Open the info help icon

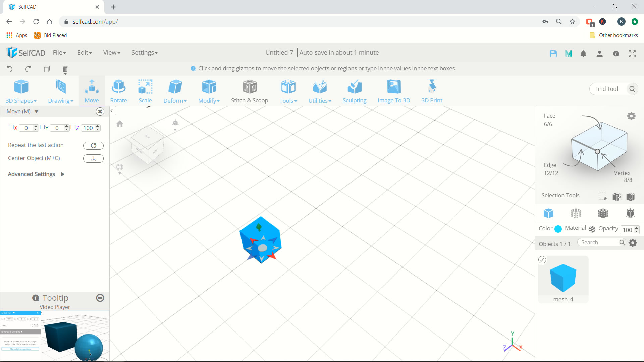[x=616, y=54]
